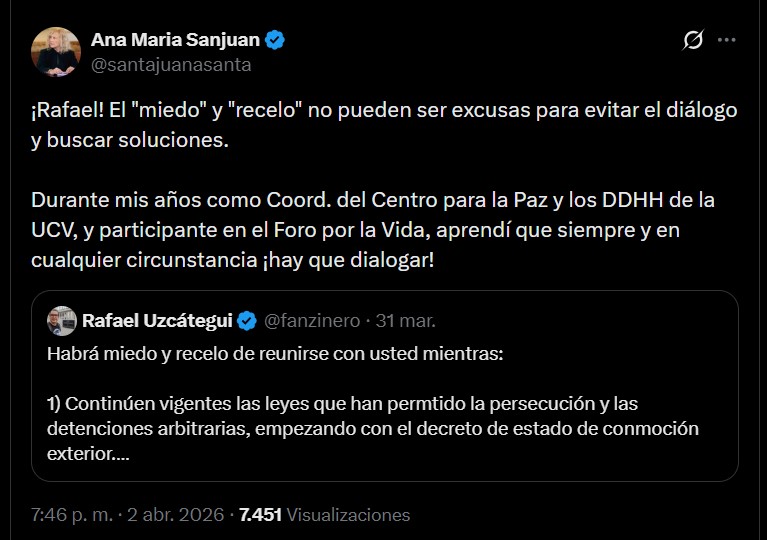This screenshot has width=767, height=540.
Task: Open the @santajuanasanta handle link
Action: click(171, 65)
